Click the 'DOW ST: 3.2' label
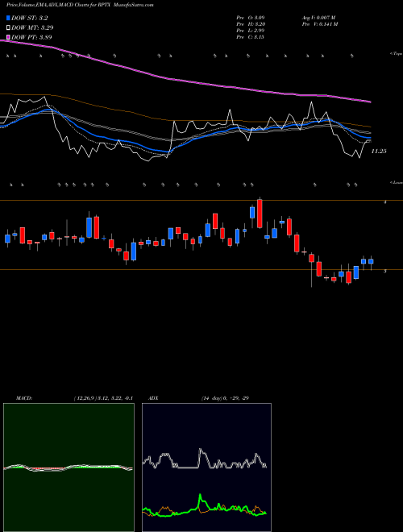The height and width of the screenshot is (532, 403). coord(30,18)
